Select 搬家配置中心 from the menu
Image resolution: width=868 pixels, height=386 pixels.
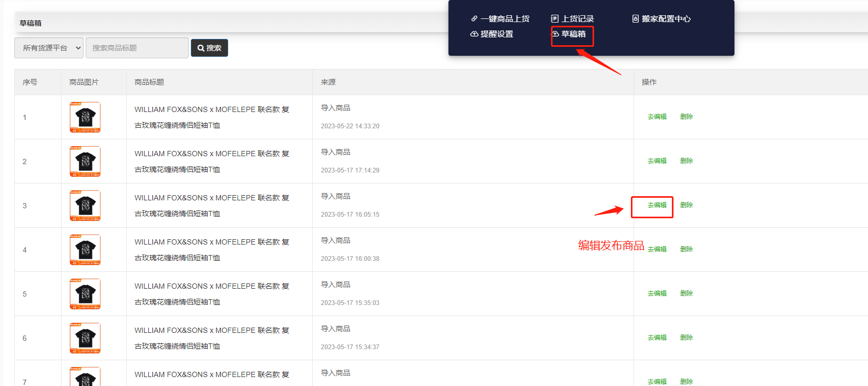pos(666,19)
